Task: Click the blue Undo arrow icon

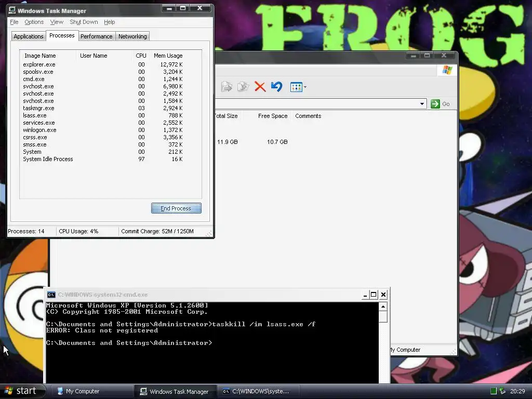Action: (x=276, y=87)
